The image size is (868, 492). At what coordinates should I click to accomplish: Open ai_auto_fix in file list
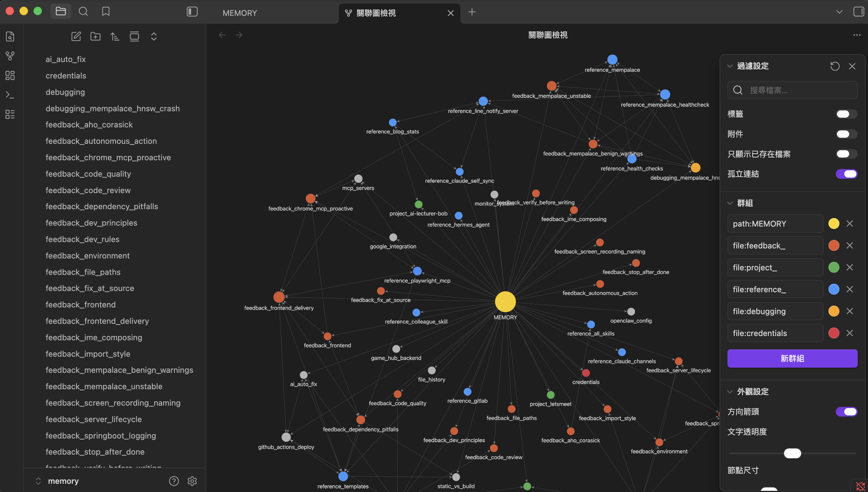click(66, 59)
